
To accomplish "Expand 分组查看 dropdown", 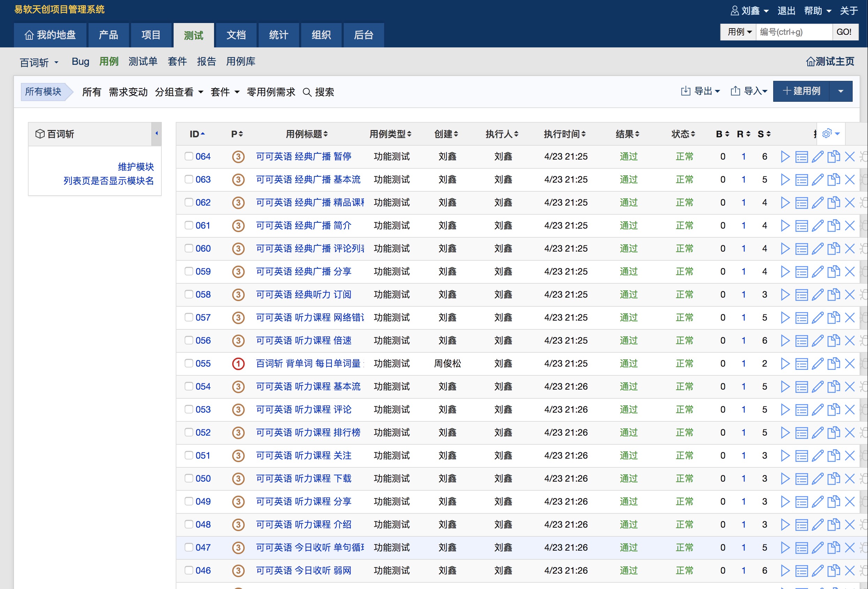I will [x=179, y=92].
